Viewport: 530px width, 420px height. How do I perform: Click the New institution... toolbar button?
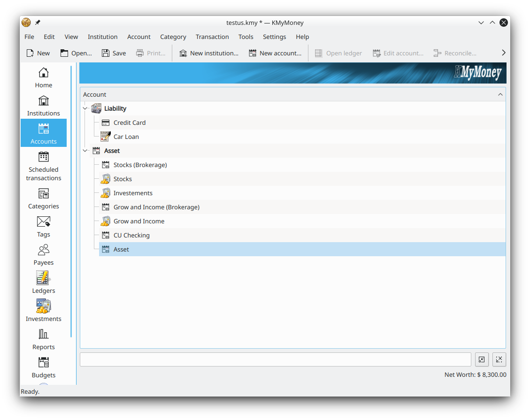click(208, 53)
